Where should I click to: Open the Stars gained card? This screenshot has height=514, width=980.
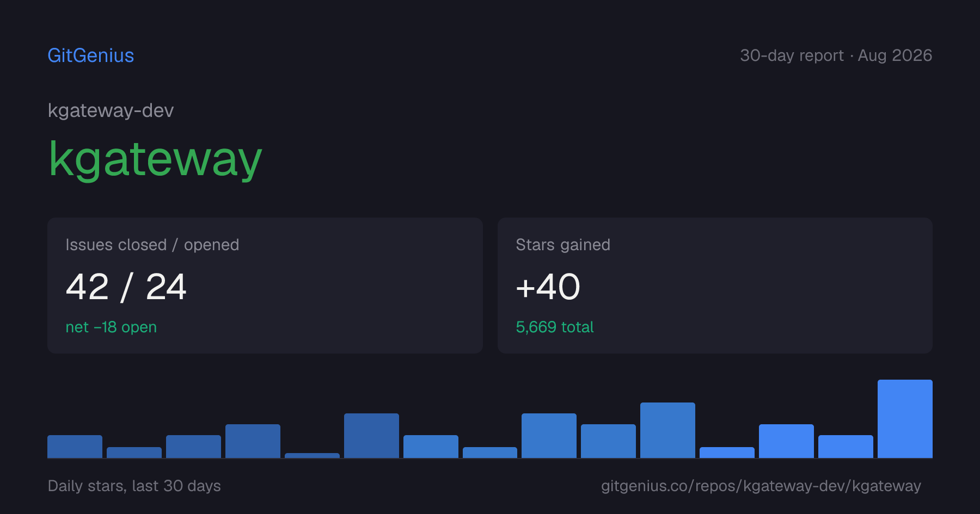point(715,286)
